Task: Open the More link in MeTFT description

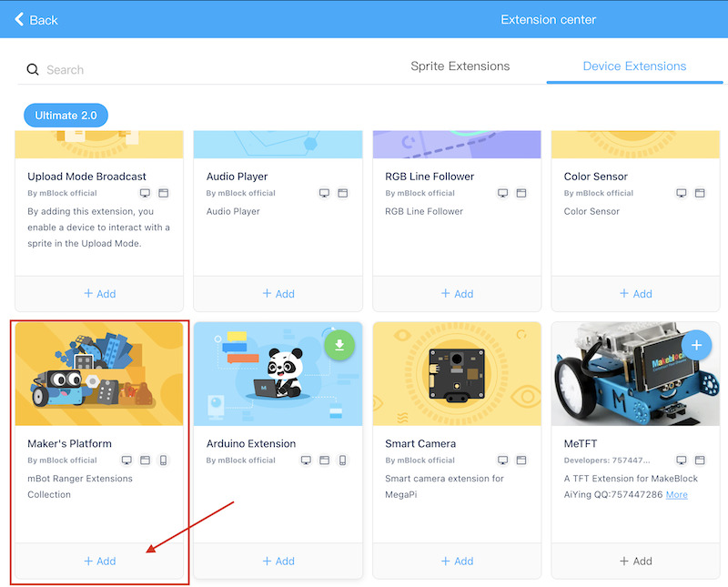Action: (x=676, y=494)
